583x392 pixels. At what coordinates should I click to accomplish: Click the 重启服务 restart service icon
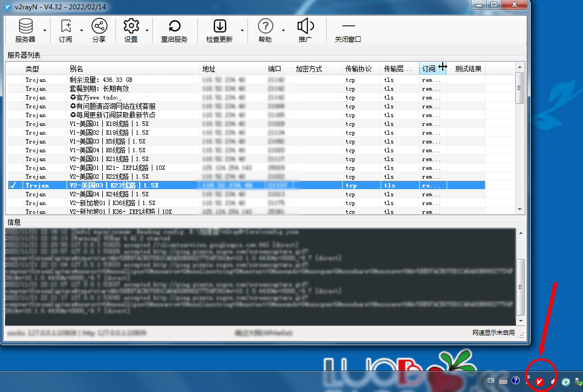coord(174,30)
